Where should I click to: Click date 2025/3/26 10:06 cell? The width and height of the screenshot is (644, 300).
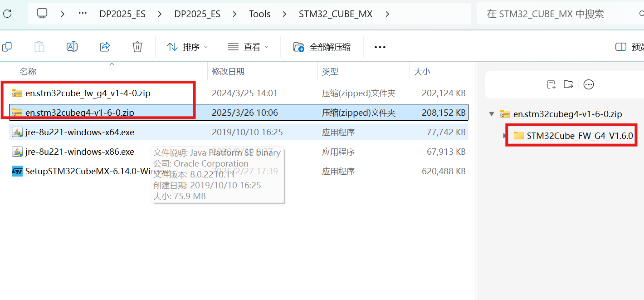click(x=245, y=113)
